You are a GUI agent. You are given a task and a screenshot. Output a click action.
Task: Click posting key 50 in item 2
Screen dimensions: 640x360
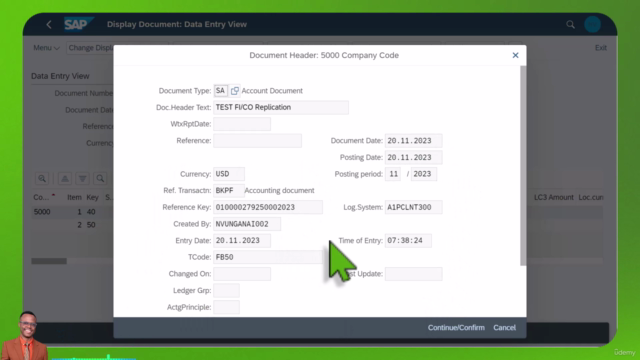coord(91,225)
